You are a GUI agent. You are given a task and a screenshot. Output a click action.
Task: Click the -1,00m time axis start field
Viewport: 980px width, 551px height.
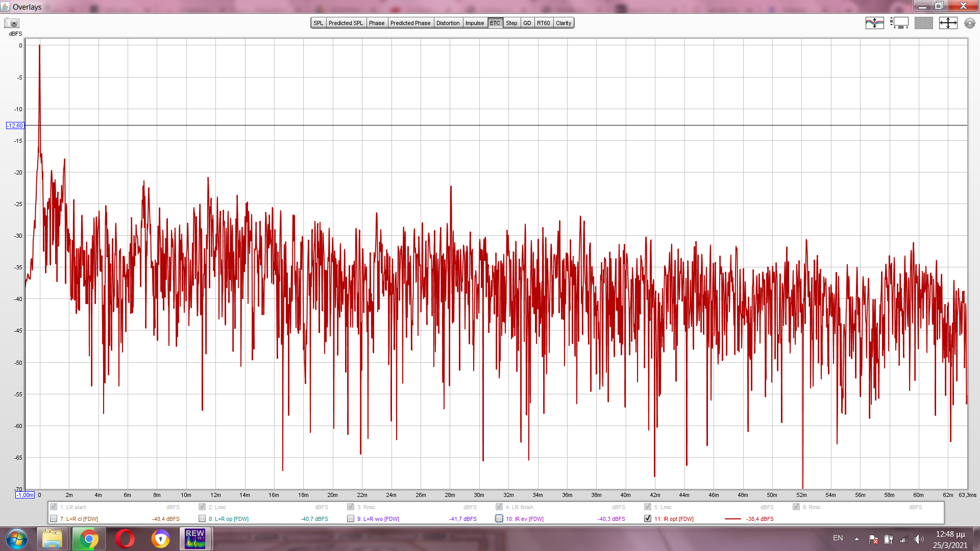pos(25,495)
